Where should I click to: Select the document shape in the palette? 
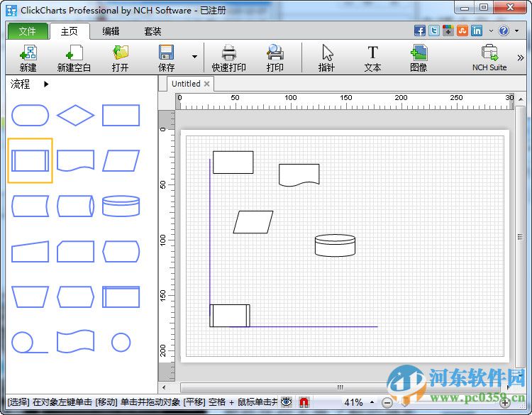(75, 160)
